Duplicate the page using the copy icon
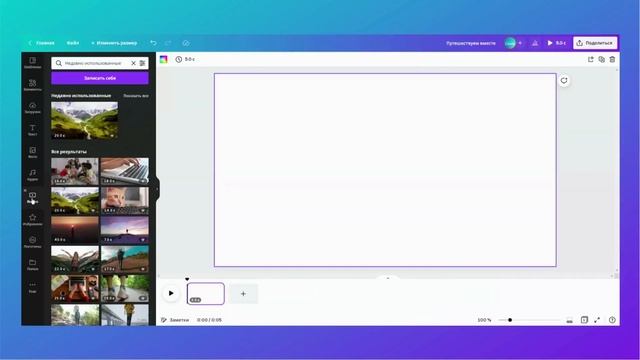640x360 pixels. [602, 59]
